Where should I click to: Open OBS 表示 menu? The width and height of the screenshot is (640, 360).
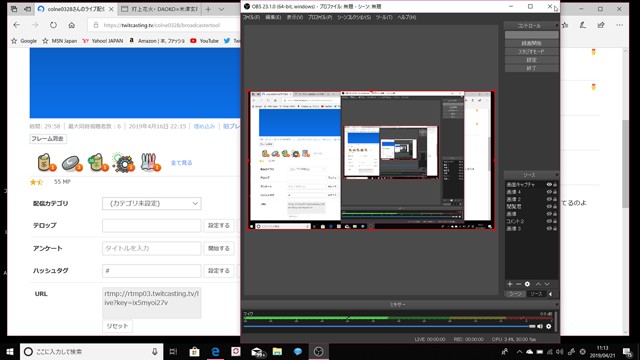click(295, 18)
